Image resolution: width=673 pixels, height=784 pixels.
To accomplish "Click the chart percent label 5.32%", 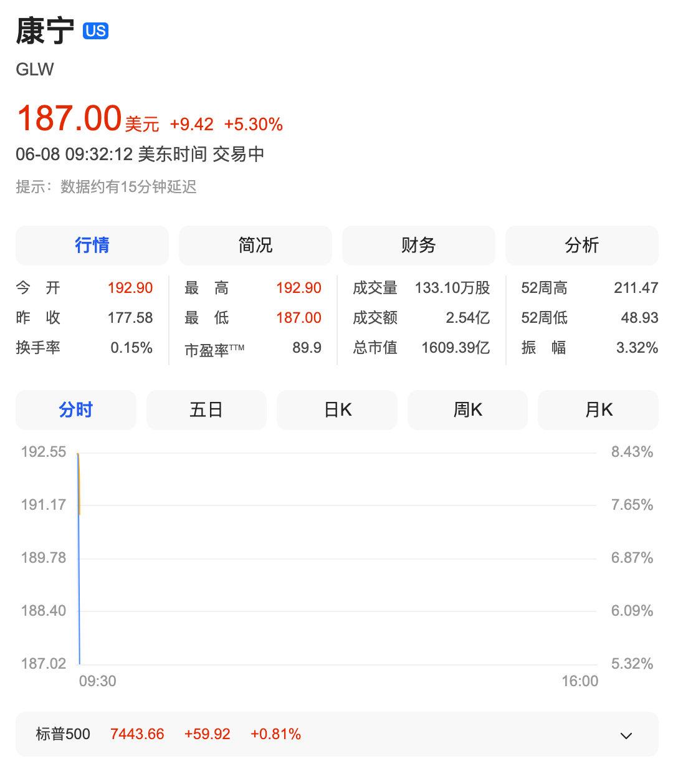I will 632,664.
